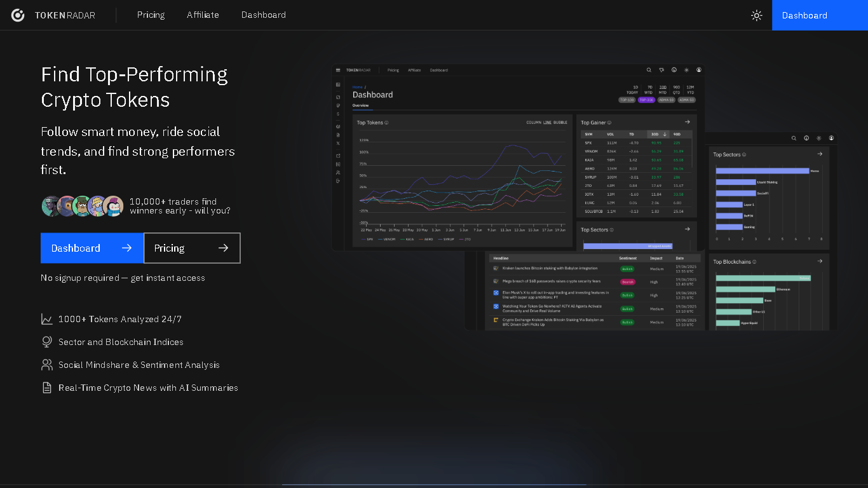The width and height of the screenshot is (868, 488).
Task: Go to Dashboard in the top navigation
Action: (x=263, y=15)
